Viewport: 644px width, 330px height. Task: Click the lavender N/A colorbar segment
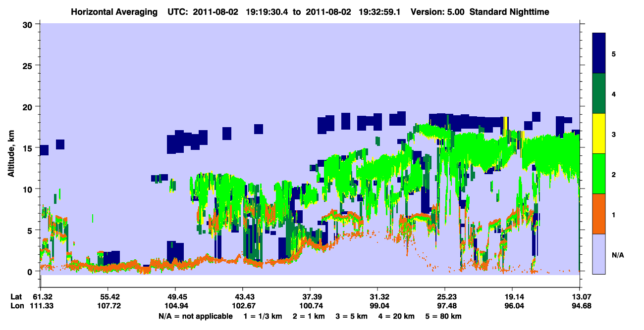click(x=599, y=254)
